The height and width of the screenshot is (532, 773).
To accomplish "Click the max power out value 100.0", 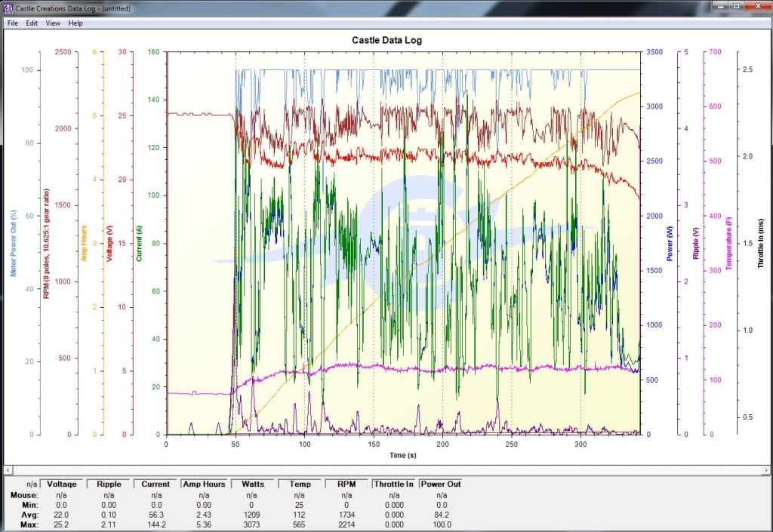I will pyautogui.click(x=442, y=524).
